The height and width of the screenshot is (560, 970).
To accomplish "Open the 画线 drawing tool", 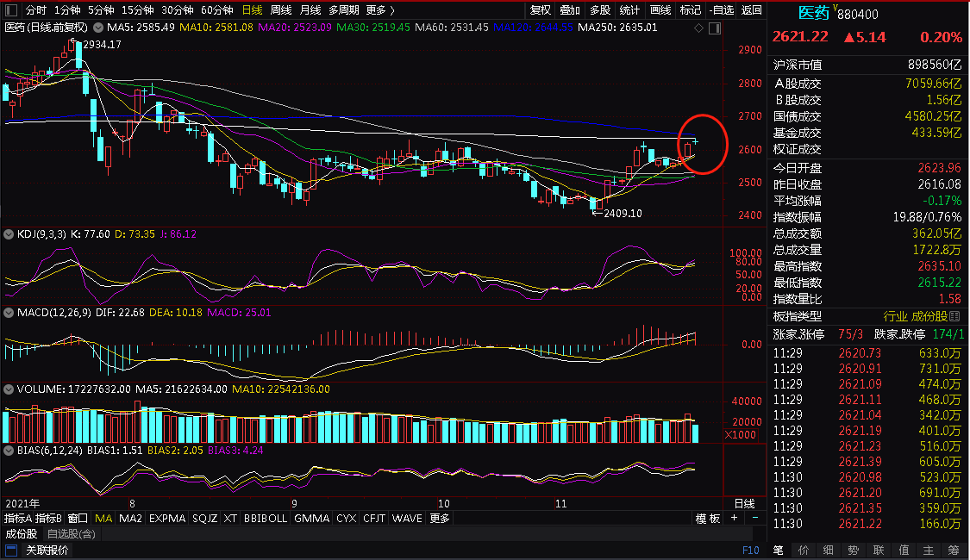I will (660, 9).
